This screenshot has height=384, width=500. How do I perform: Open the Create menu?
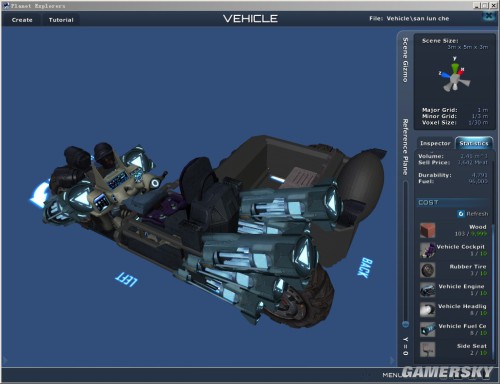click(22, 20)
